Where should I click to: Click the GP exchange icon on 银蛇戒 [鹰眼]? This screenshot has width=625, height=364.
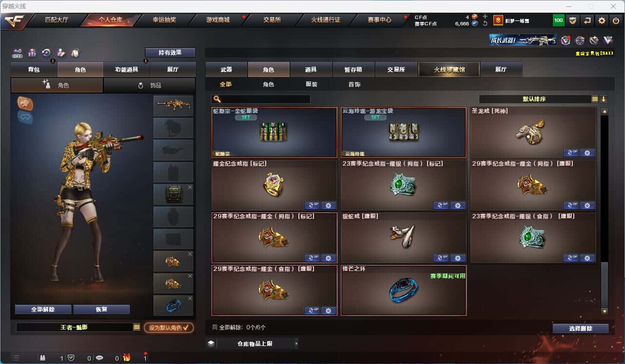441,258
